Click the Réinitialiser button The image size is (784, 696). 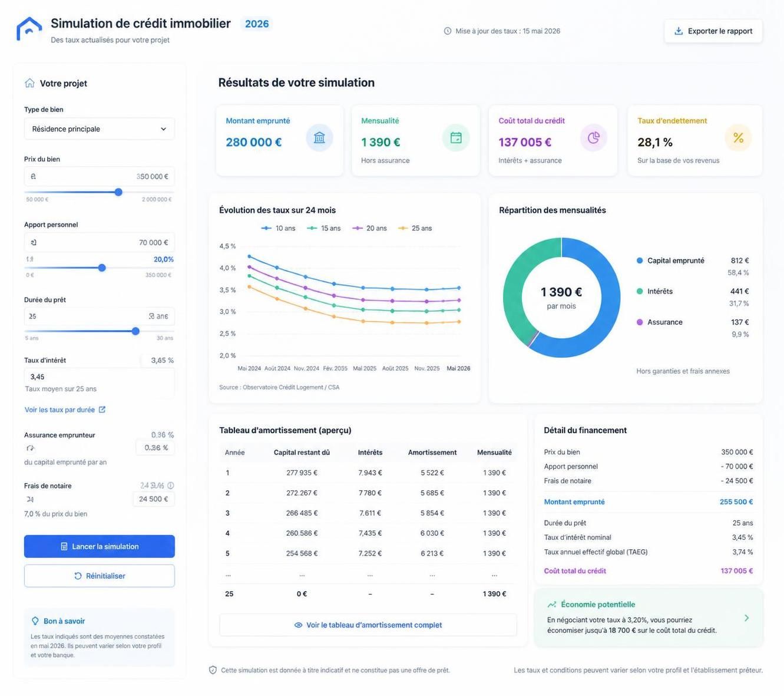click(x=99, y=576)
